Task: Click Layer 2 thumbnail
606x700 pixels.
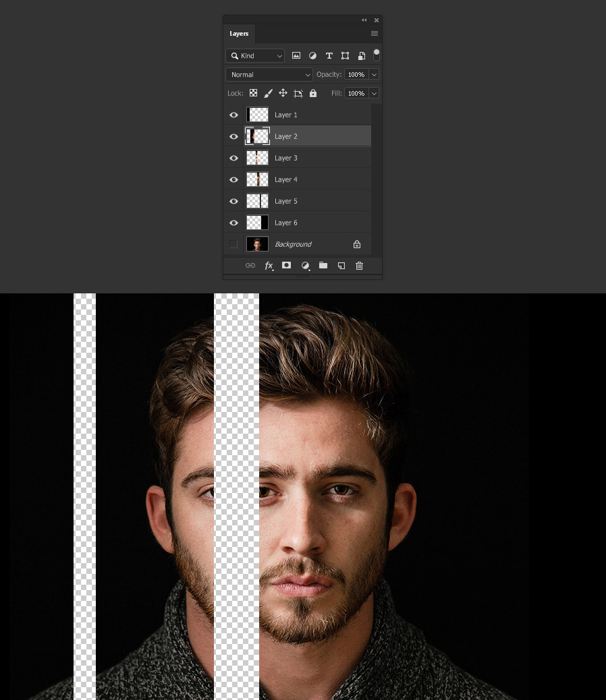Action: tap(257, 136)
